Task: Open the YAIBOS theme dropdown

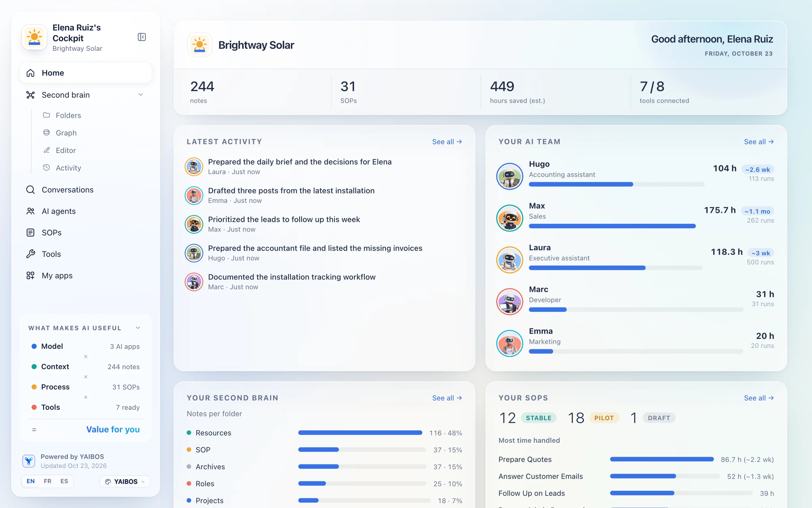Action: [x=125, y=482]
